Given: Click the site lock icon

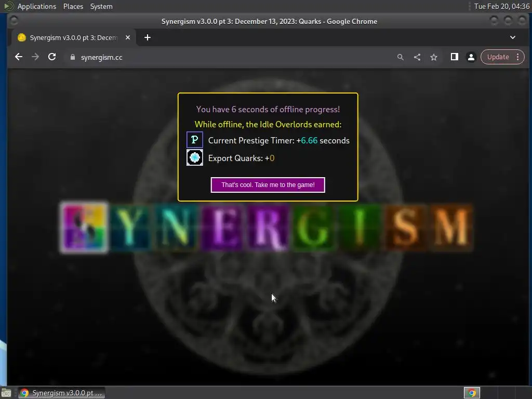Looking at the screenshot, I should 73,57.
